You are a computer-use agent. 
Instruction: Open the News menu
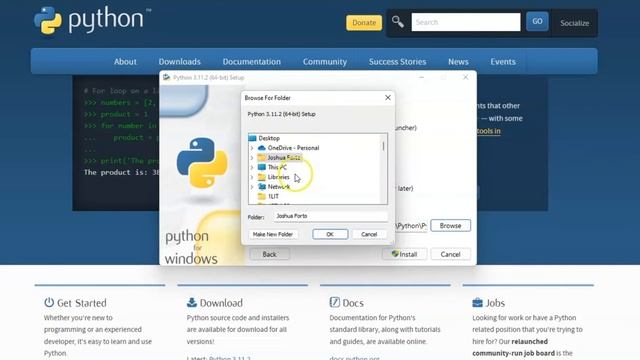pyautogui.click(x=458, y=62)
